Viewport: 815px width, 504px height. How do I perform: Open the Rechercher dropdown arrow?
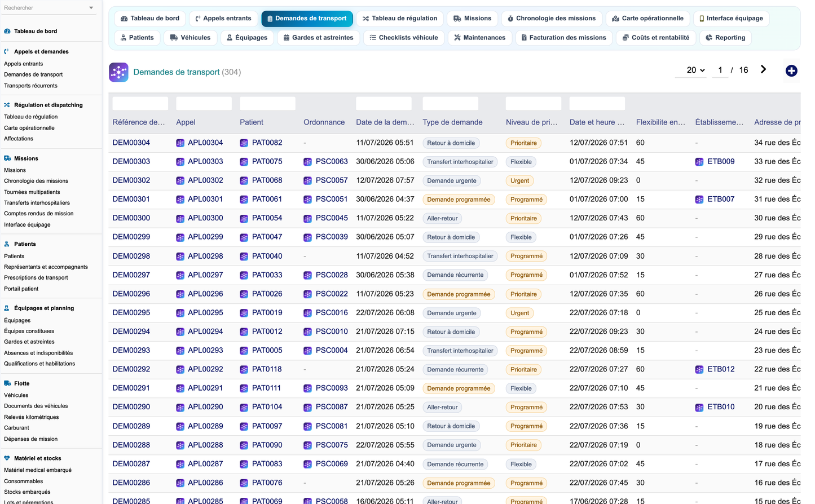click(91, 8)
